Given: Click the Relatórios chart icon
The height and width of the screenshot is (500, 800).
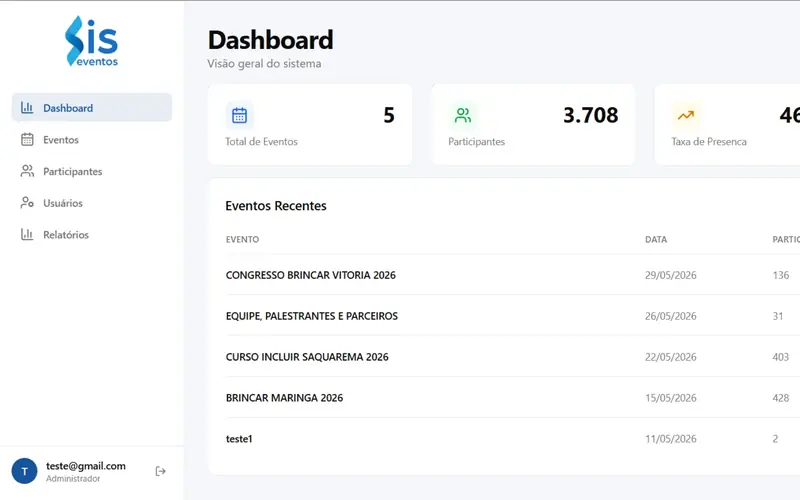Looking at the screenshot, I should [27, 234].
